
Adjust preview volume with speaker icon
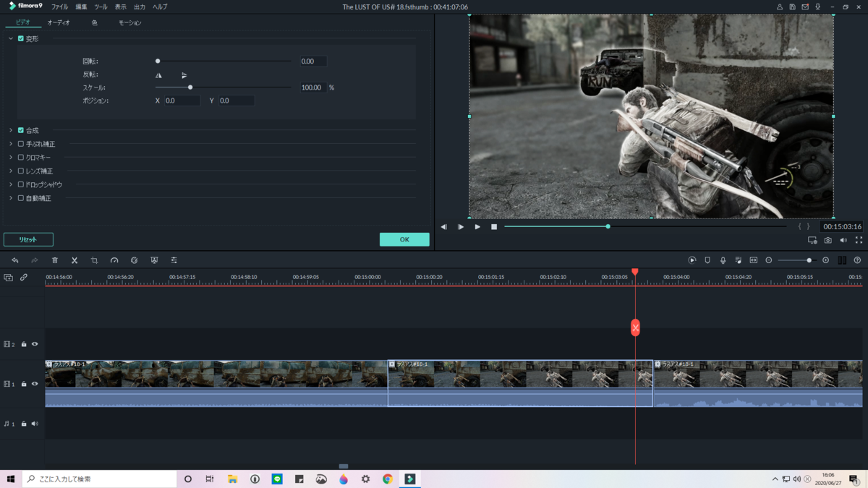pos(843,240)
